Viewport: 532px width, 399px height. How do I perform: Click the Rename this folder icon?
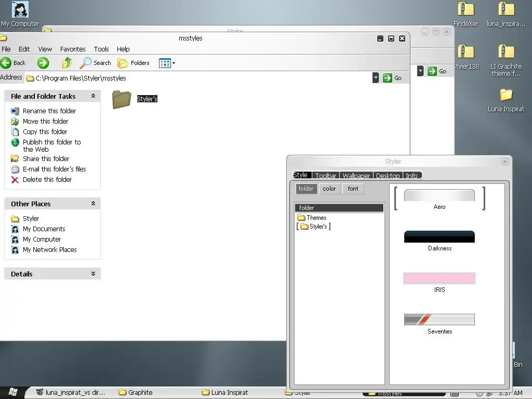point(15,111)
